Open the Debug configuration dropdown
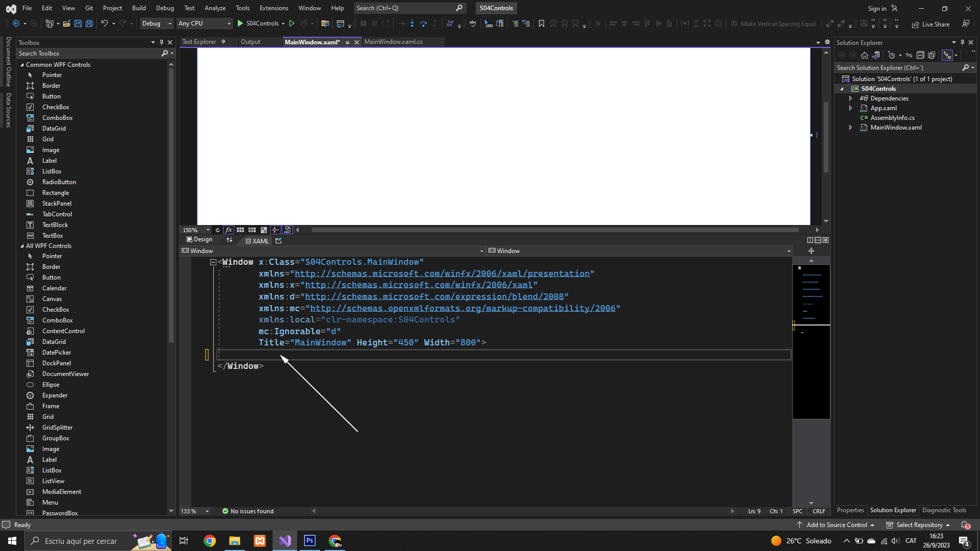Viewport: 980px width, 551px height. click(157, 23)
